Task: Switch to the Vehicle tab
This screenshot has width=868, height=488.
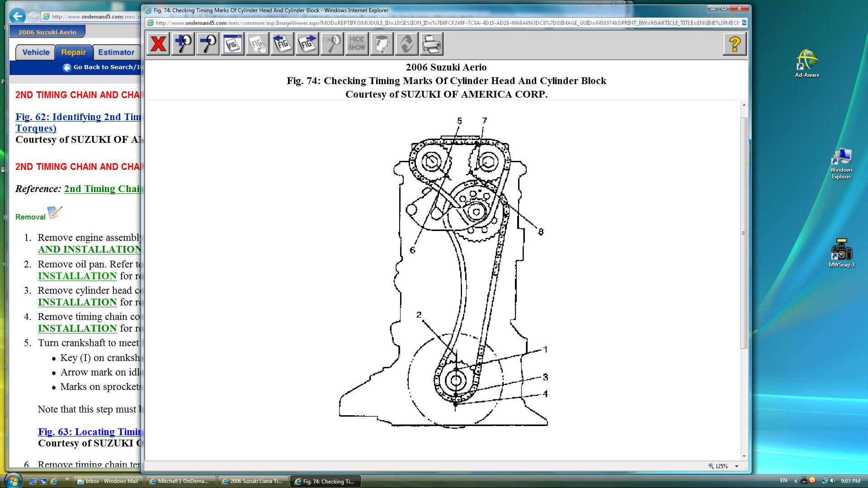Action: pos(36,52)
